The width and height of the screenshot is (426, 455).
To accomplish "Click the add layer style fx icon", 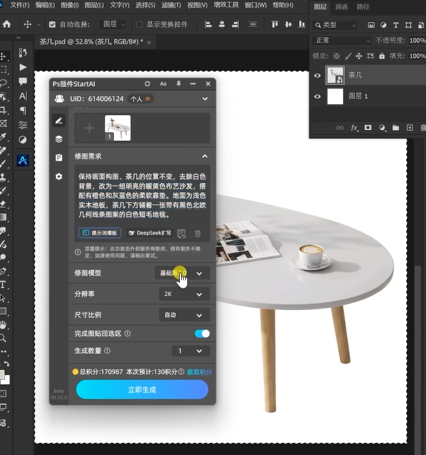I will (x=354, y=128).
